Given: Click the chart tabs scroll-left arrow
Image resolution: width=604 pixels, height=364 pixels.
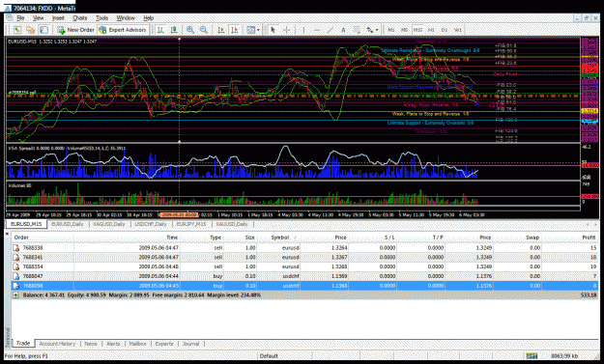Looking at the screenshot, I should coord(589,224).
